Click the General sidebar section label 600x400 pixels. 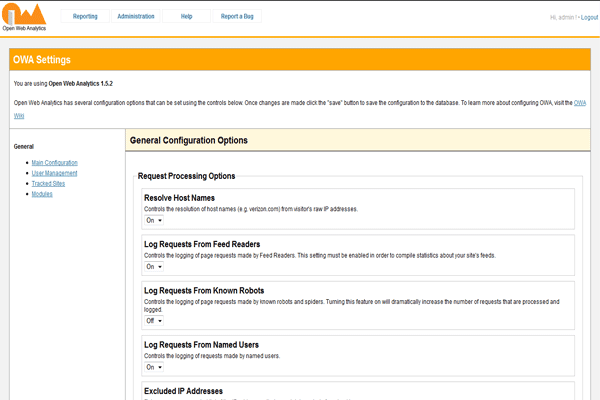click(x=24, y=146)
